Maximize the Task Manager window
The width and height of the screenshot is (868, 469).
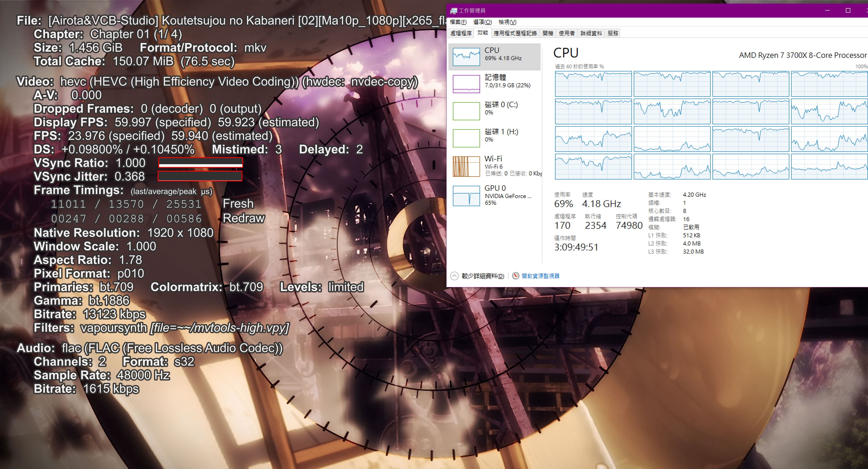[x=848, y=10]
